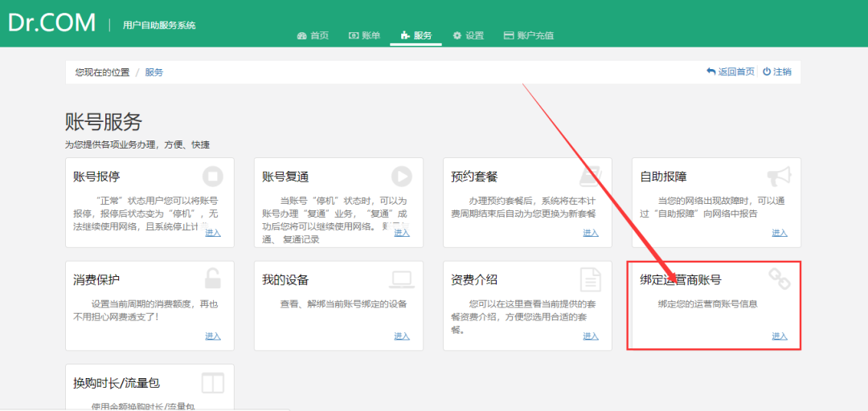Click the laptop icon on 我的设备 card

pyautogui.click(x=401, y=279)
